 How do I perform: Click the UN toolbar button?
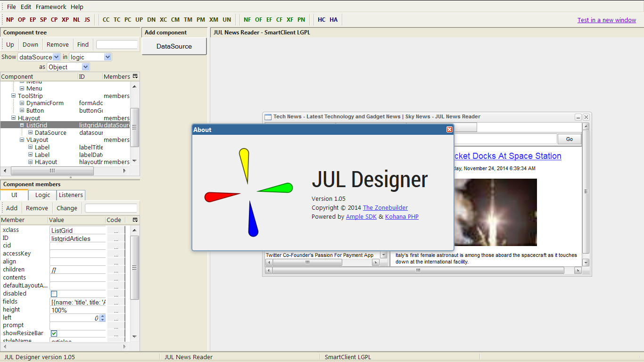point(227,19)
